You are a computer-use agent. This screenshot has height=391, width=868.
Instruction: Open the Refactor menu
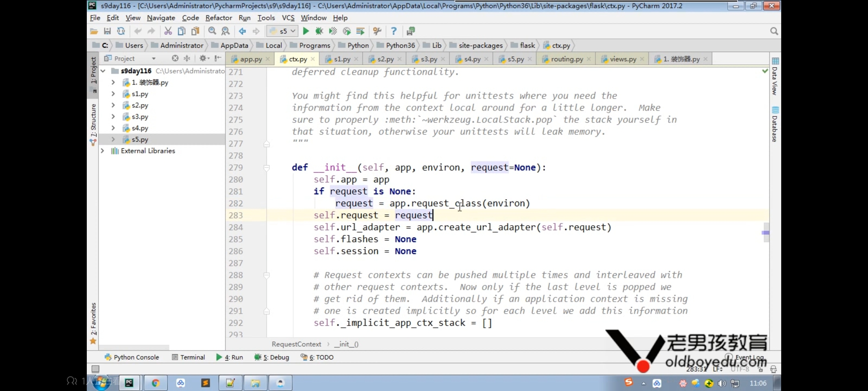[x=218, y=18]
